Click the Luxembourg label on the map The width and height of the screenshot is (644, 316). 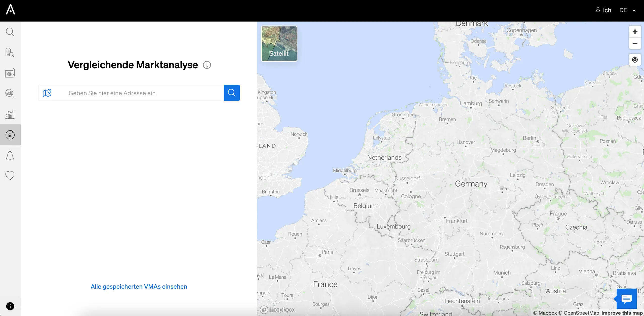point(393,227)
